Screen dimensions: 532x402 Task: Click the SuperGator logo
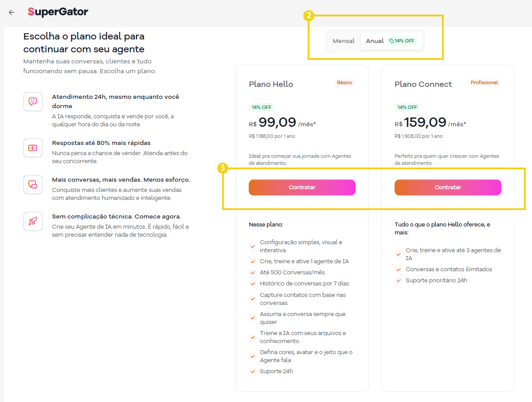[58, 12]
